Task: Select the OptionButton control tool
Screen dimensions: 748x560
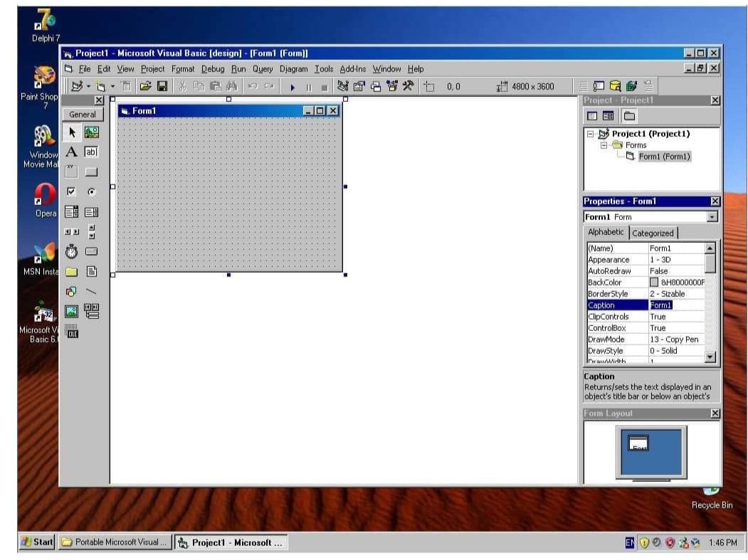Action: (92, 191)
